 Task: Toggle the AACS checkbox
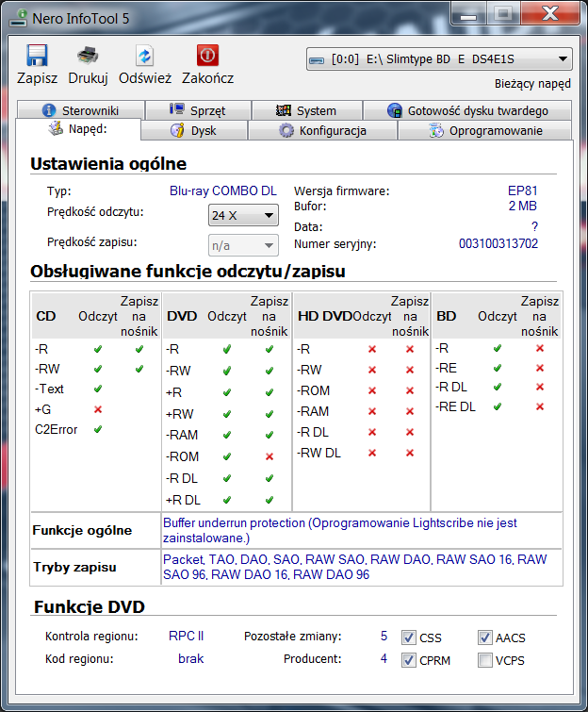coord(484,637)
